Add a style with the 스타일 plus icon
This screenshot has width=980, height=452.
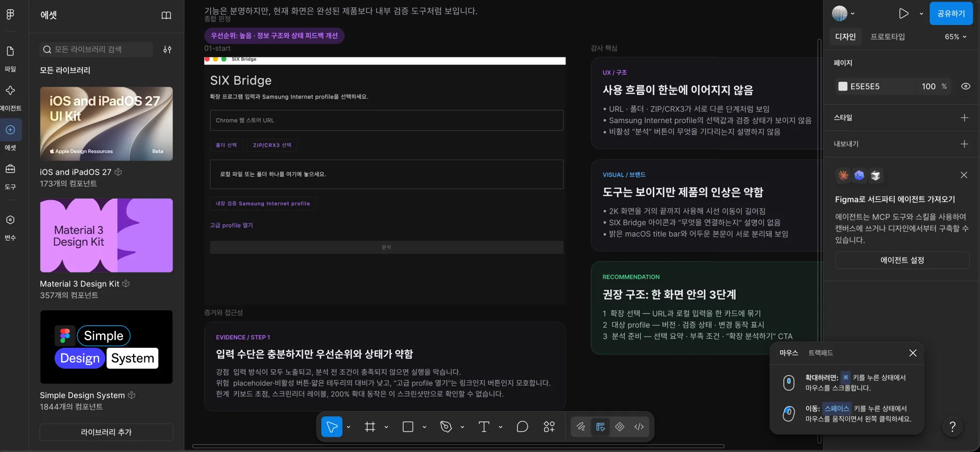coord(964,118)
